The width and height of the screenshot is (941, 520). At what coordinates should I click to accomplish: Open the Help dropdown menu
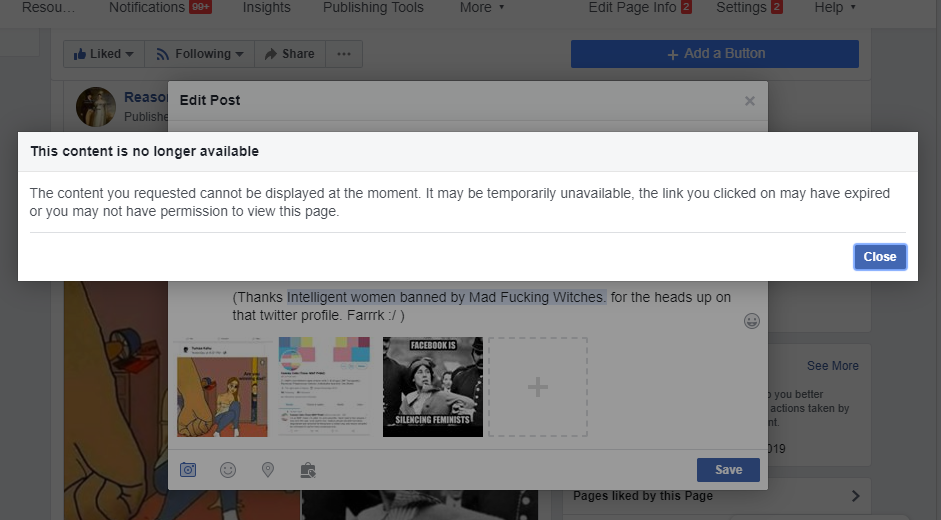tap(834, 8)
